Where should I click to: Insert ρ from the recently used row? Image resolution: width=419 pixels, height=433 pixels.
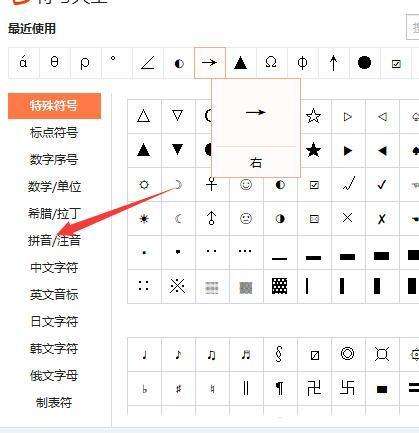(x=86, y=63)
